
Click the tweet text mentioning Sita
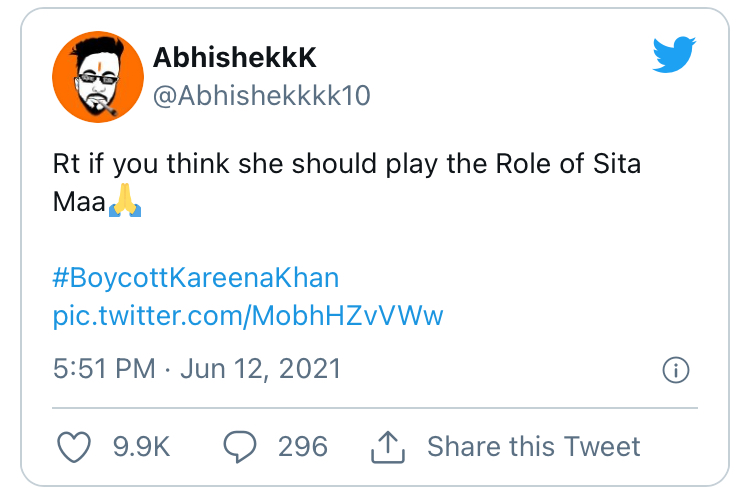point(346,183)
